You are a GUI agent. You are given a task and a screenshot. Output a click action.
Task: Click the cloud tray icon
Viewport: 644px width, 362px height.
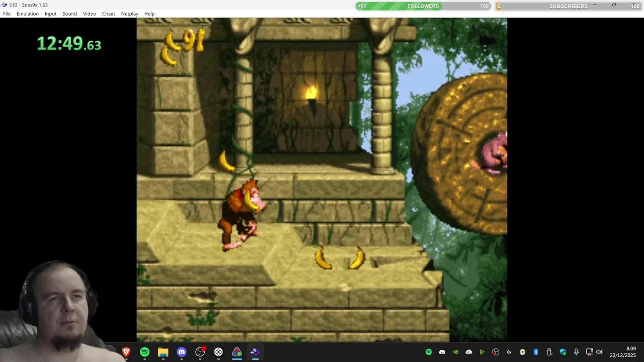tap(469, 352)
